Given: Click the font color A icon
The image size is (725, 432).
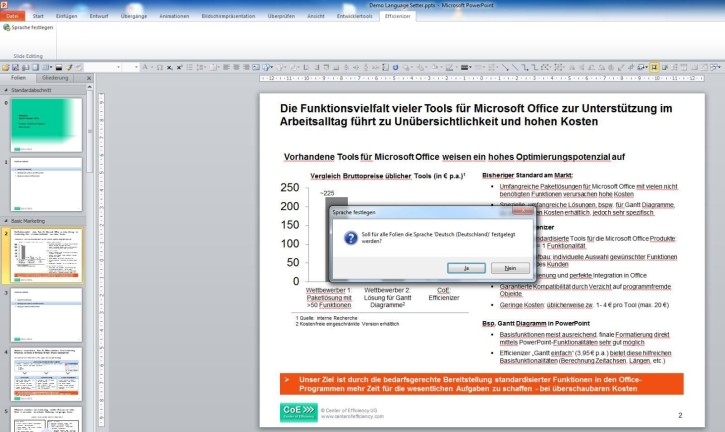Looking at the screenshot, I should [145, 68].
